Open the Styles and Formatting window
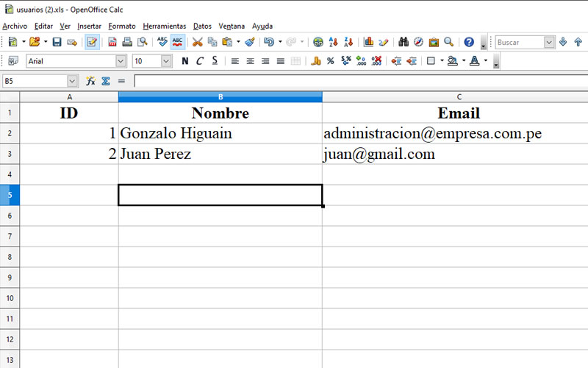 [13, 61]
